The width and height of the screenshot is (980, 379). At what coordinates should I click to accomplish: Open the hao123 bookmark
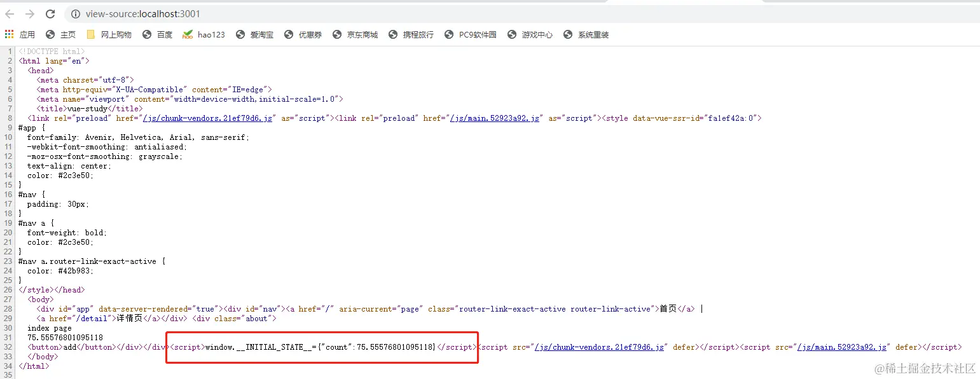point(204,34)
